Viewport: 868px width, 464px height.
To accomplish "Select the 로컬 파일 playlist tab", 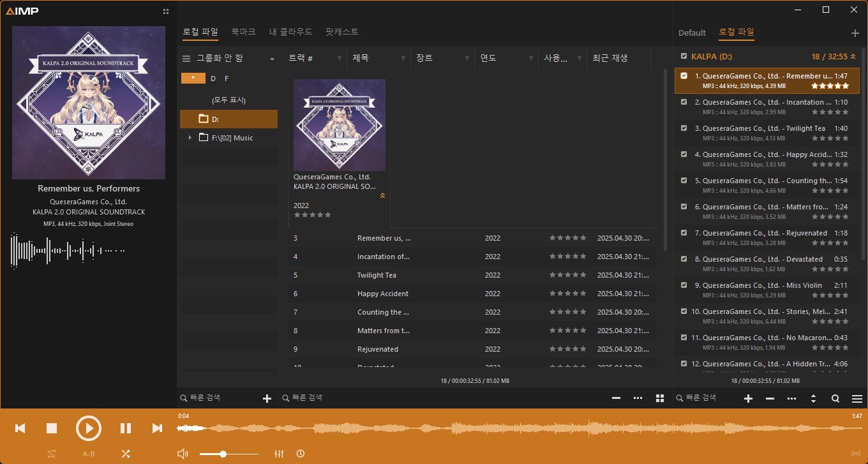I will tap(737, 32).
